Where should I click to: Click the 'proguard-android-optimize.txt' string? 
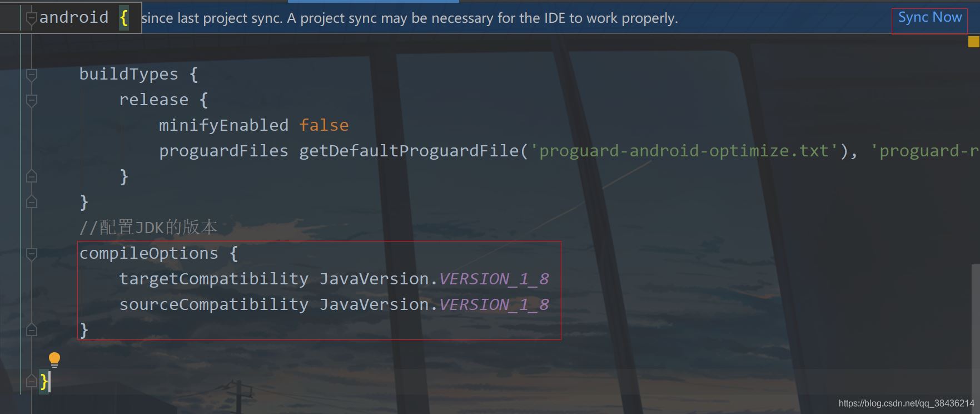[684, 151]
